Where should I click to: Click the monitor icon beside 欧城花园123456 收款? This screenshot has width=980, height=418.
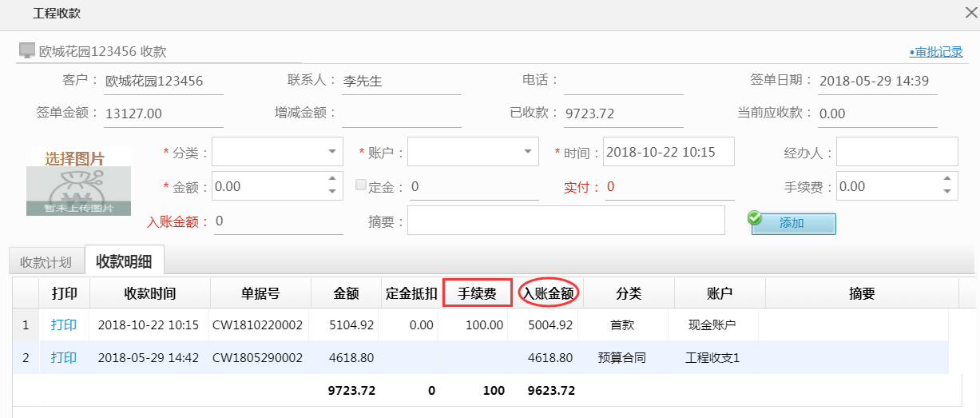tap(27, 50)
